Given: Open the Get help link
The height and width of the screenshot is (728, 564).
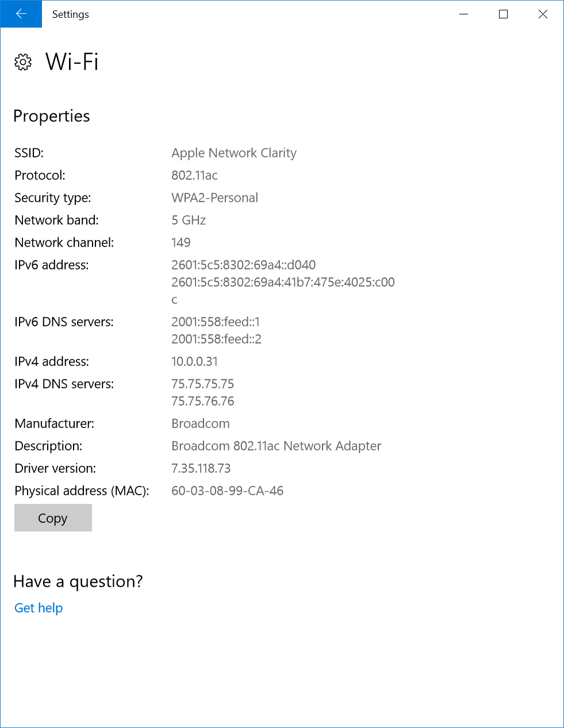Looking at the screenshot, I should click(x=39, y=608).
